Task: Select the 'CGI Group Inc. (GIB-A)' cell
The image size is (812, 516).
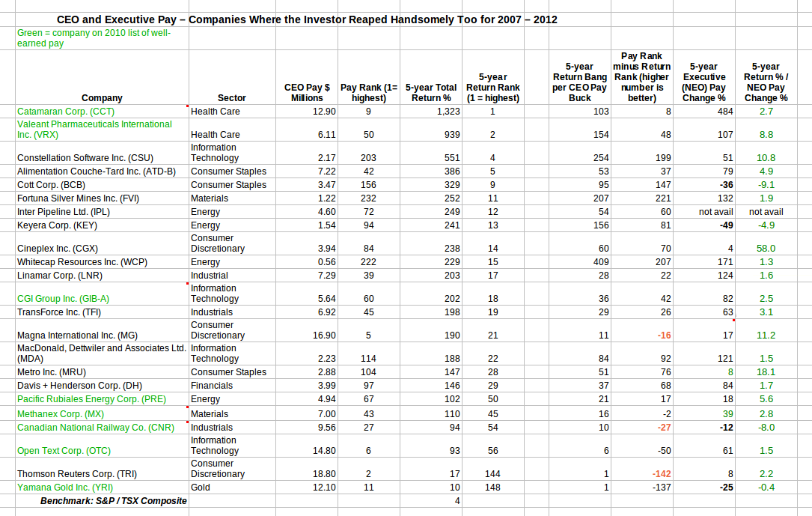Action: [x=102, y=294]
